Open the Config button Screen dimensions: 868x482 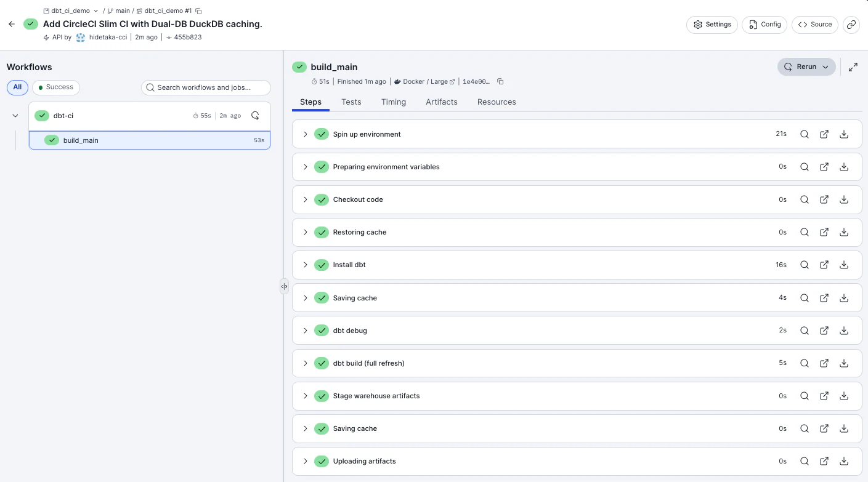(765, 25)
